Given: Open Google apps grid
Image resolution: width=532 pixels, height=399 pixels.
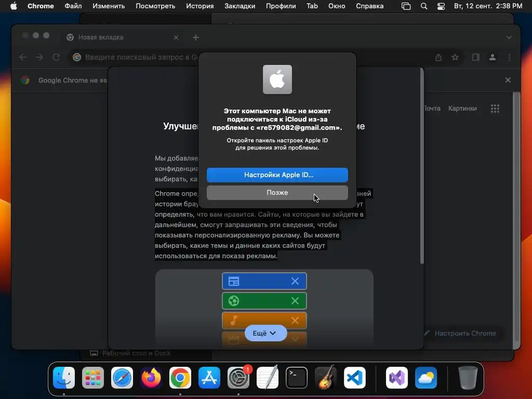Looking at the screenshot, I should point(495,109).
